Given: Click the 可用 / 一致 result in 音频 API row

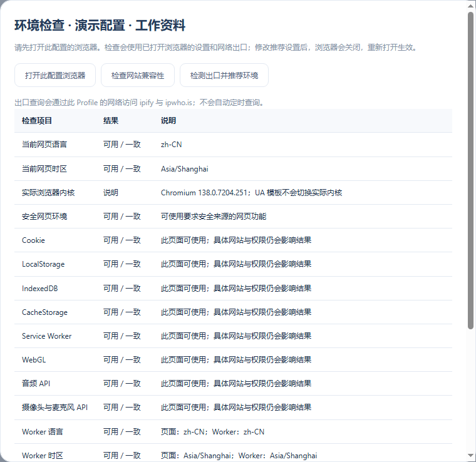Looking at the screenshot, I should coord(122,383).
